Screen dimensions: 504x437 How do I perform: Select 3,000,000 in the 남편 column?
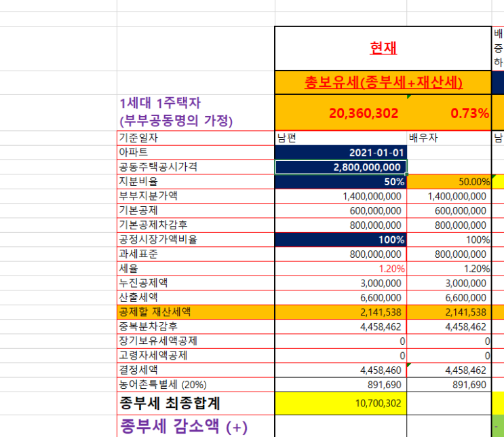(x=341, y=283)
